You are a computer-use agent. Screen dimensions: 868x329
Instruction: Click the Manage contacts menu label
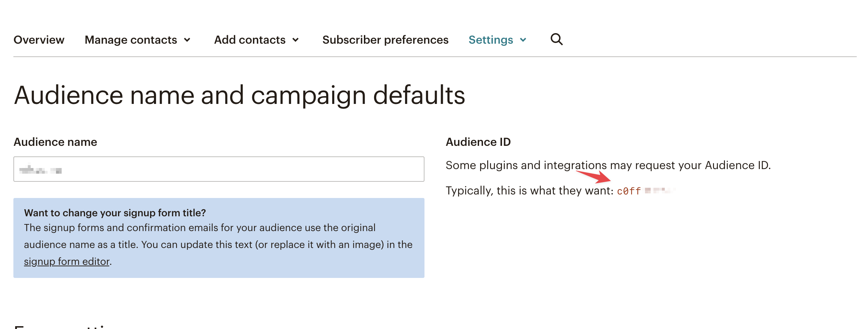[131, 40]
